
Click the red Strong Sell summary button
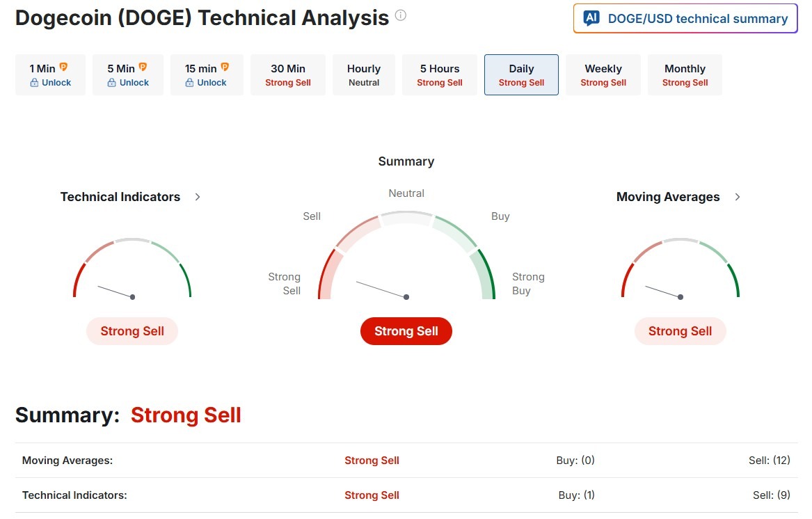[x=406, y=331]
